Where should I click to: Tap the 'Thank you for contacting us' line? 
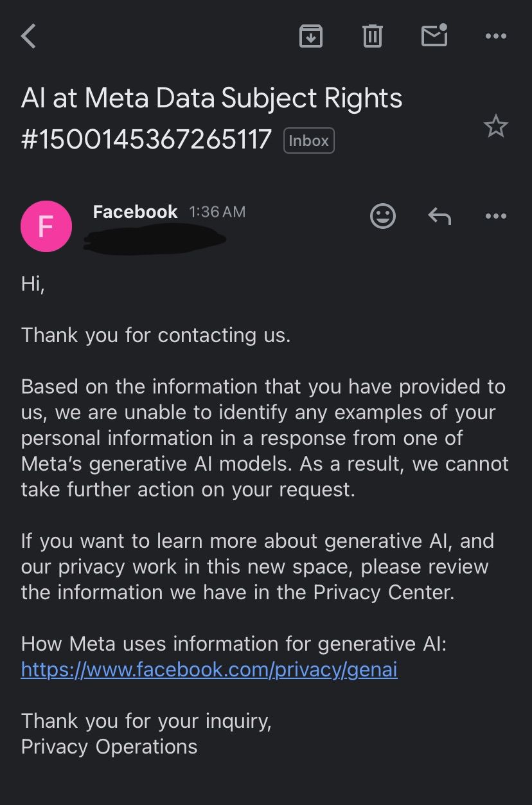(156, 335)
